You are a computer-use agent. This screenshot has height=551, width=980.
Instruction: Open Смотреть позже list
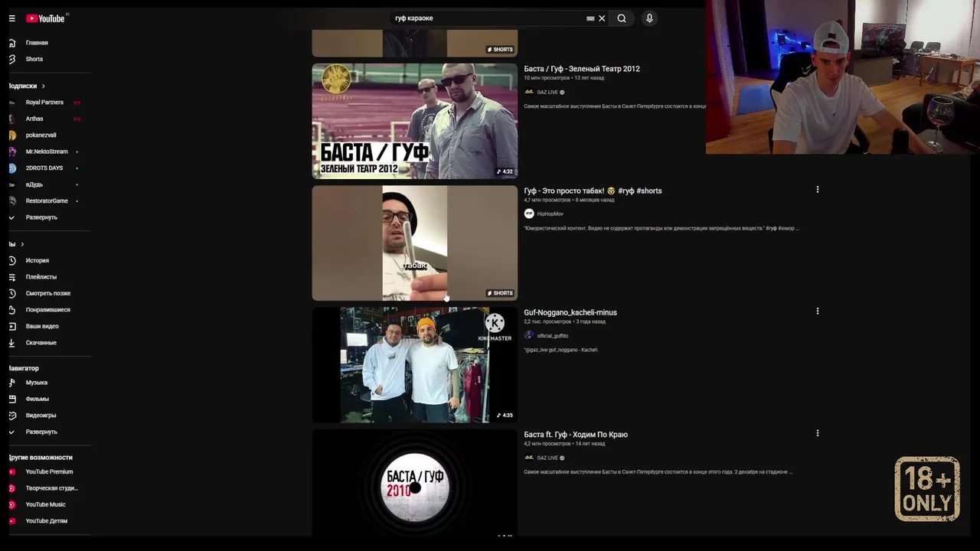click(x=47, y=293)
